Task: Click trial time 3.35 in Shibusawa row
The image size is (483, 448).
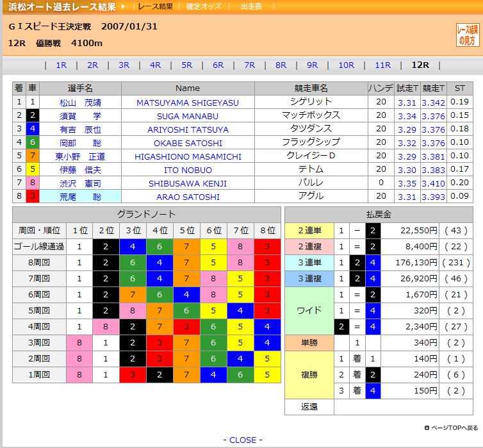Action: click(407, 184)
